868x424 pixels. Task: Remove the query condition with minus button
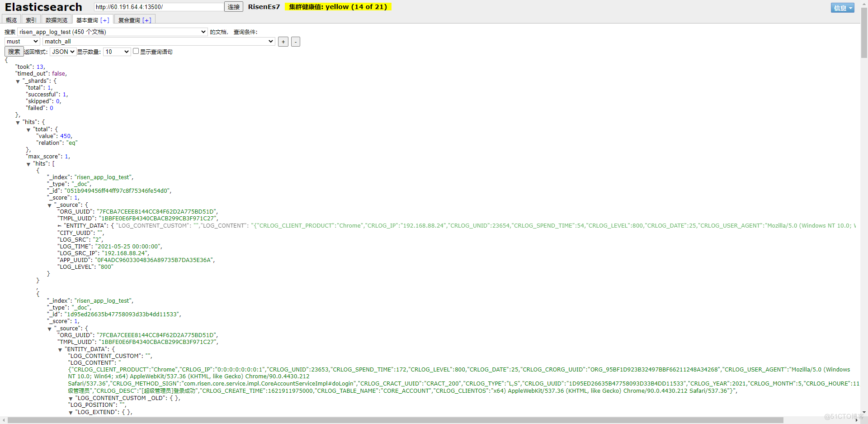pyautogui.click(x=295, y=42)
